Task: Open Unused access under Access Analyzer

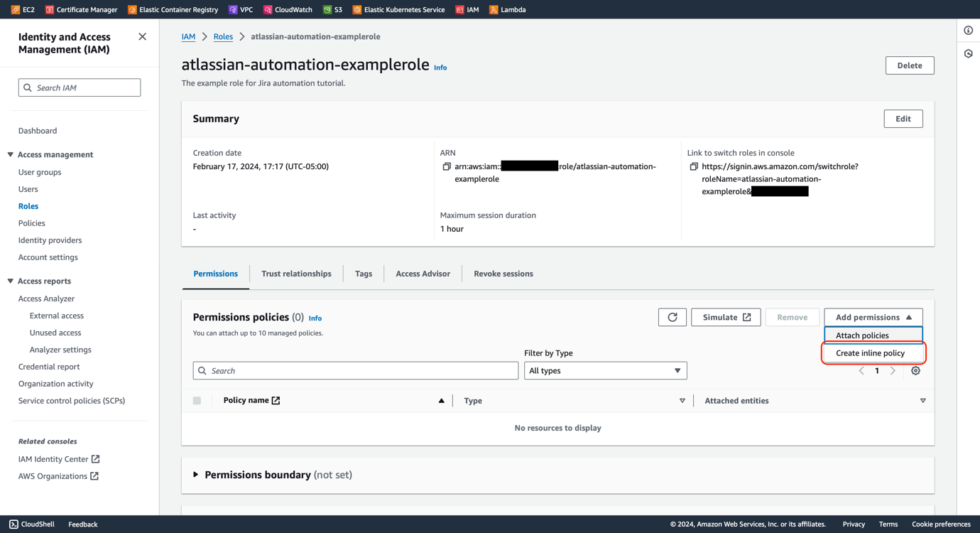Action: tap(55, 333)
